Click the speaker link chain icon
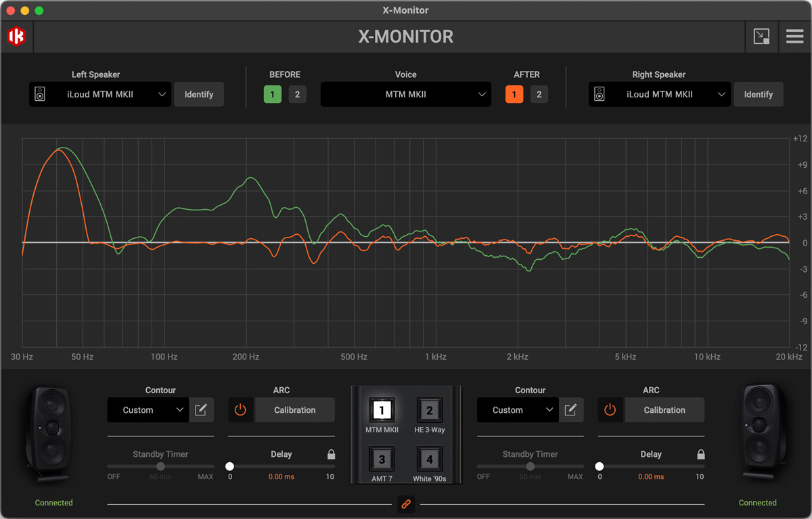 pos(406,504)
